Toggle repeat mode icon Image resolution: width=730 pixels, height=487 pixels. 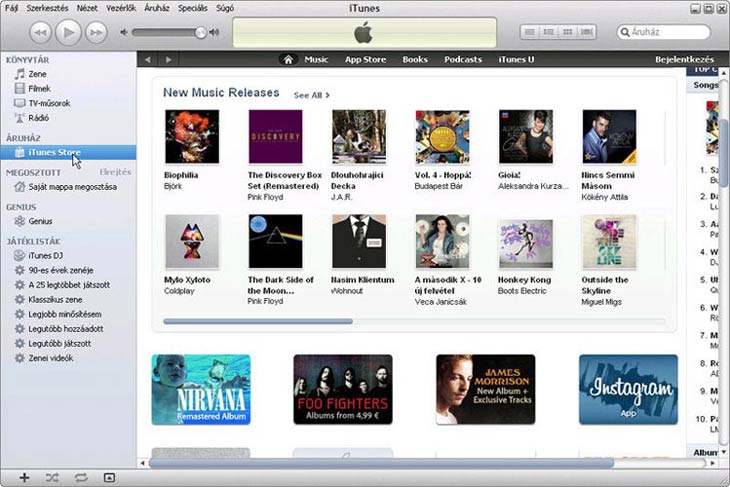pos(81,478)
